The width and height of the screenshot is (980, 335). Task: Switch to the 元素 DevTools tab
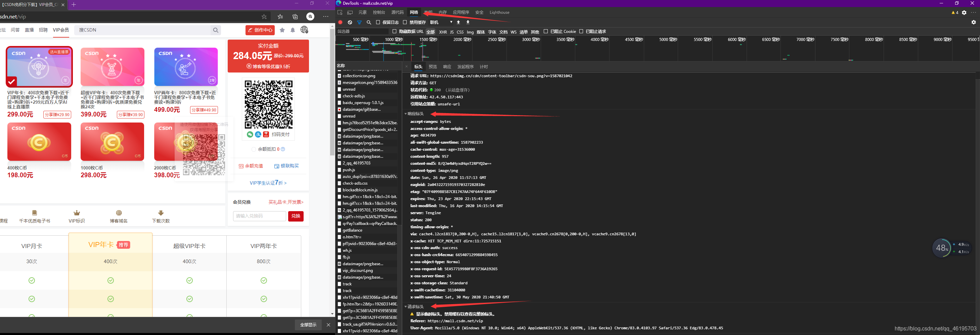coord(363,12)
